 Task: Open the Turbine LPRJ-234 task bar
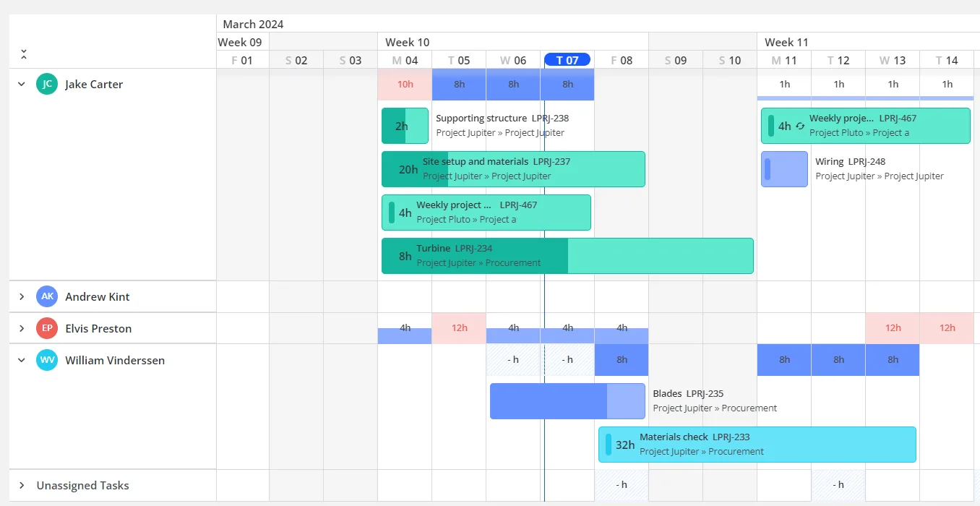tap(567, 256)
